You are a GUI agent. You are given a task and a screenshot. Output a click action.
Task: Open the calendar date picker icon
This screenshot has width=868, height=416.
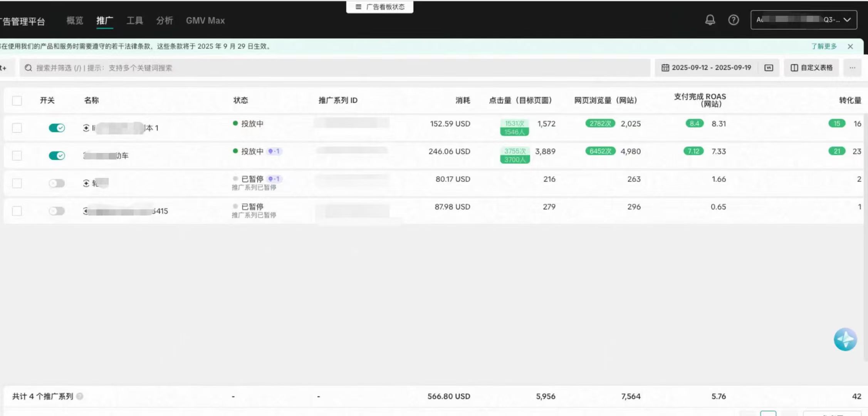tap(666, 67)
